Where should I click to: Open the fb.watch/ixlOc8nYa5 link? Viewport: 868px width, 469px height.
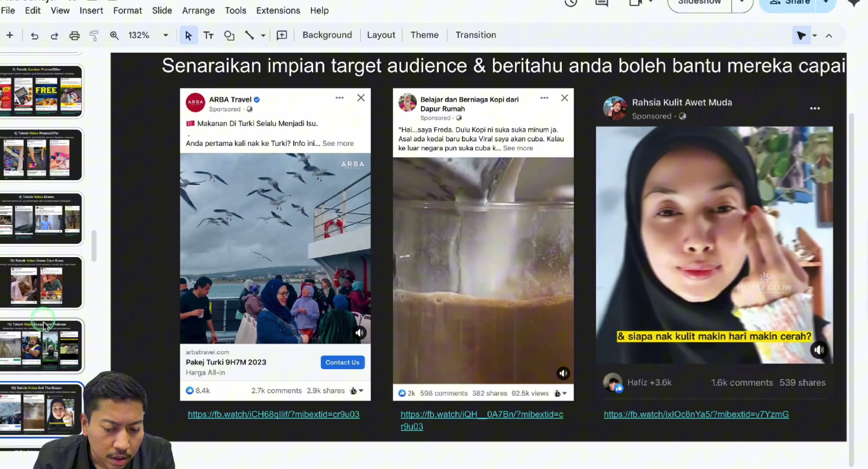pos(696,414)
